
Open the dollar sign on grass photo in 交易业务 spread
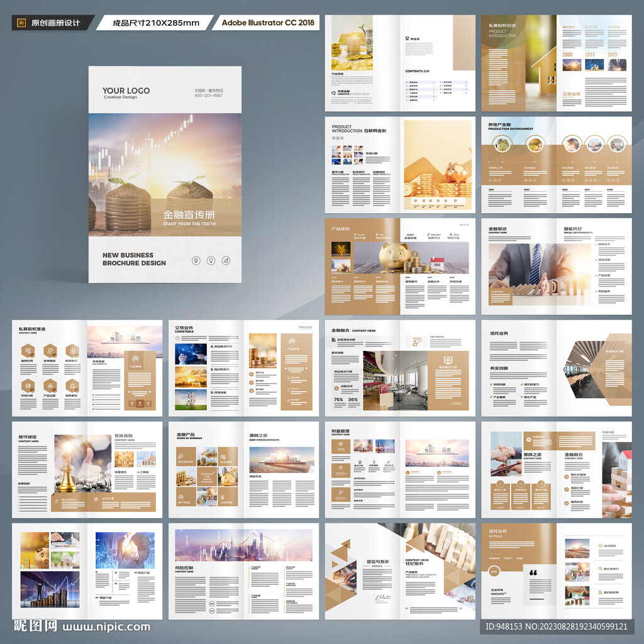coord(191,399)
